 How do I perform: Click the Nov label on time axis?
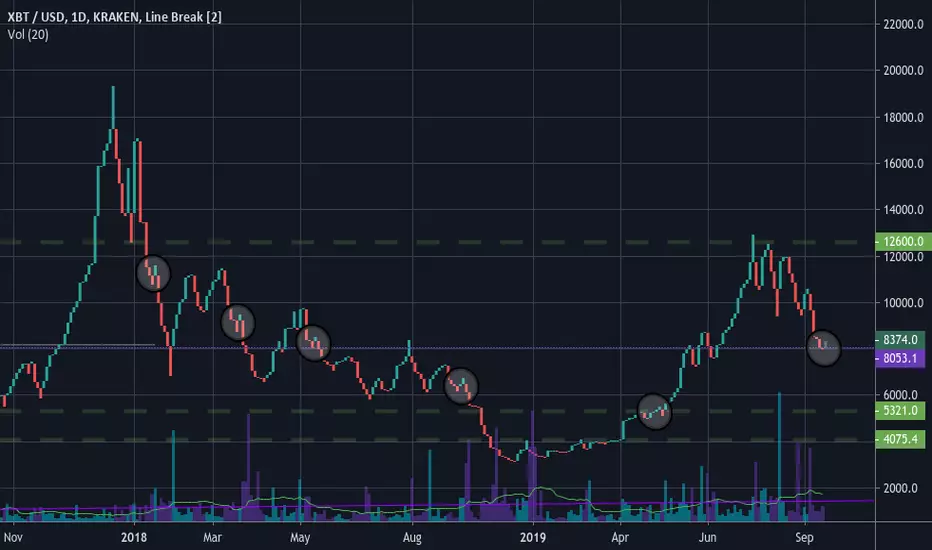13,538
